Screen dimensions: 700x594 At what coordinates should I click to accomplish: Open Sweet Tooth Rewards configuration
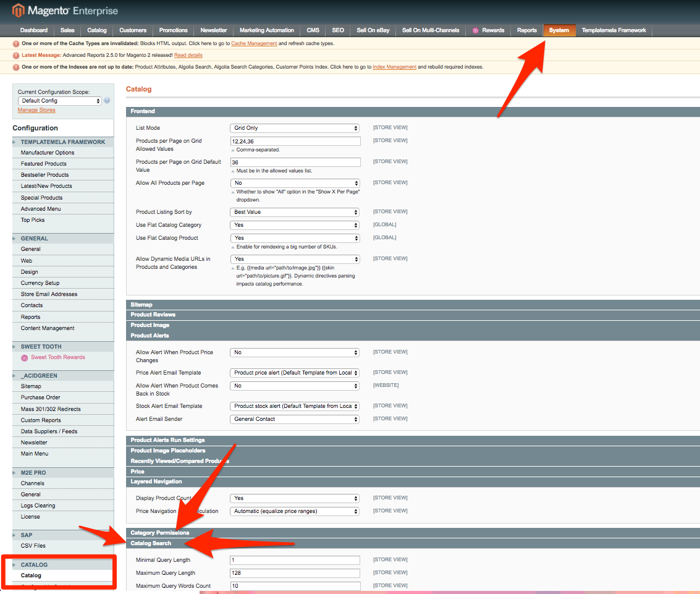(x=58, y=357)
